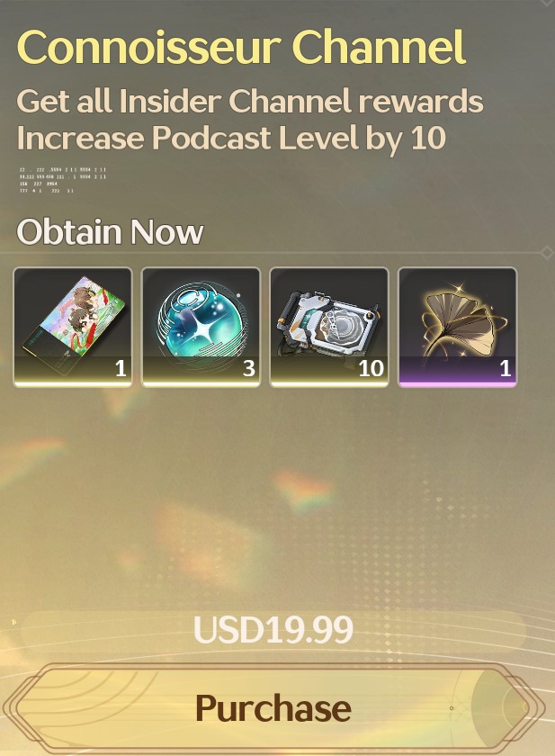Click the quantity 3 on the orb item
Image resolution: width=555 pixels, height=756 pixels.
[x=248, y=368]
